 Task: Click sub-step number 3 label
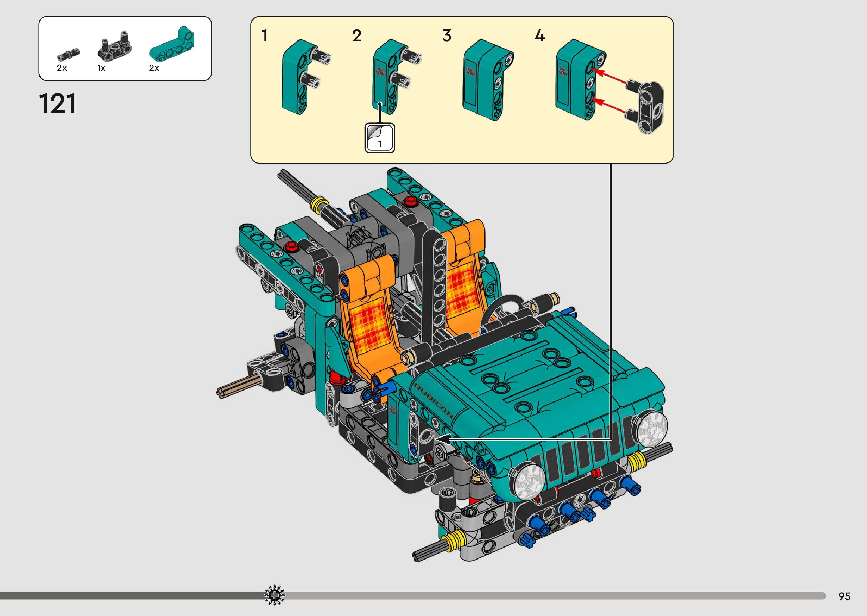click(x=447, y=36)
